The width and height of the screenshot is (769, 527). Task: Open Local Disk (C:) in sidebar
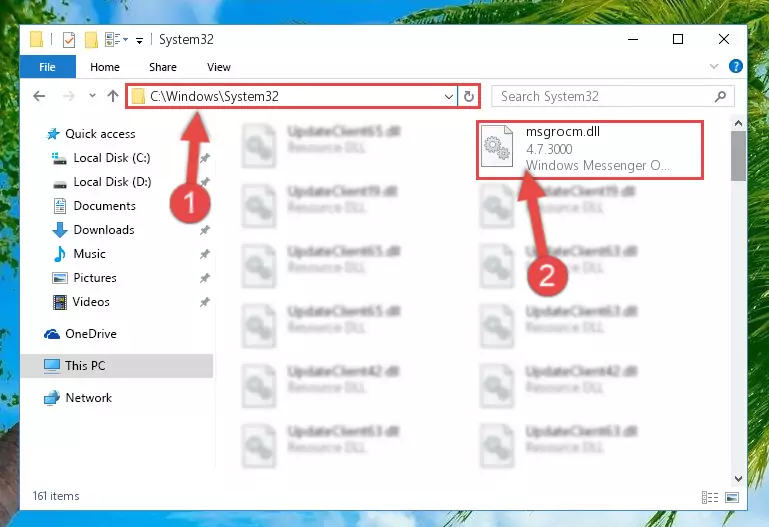pos(112,158)
